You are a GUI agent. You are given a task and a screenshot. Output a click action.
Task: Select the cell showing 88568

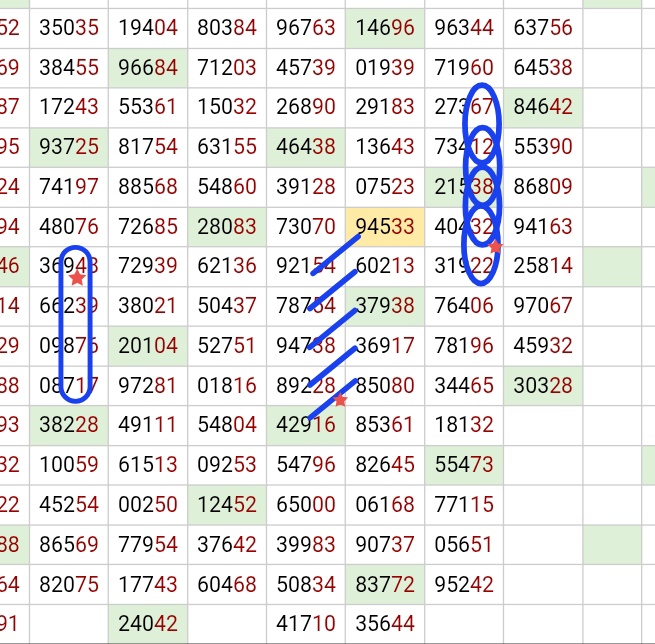tap(148, 187)
